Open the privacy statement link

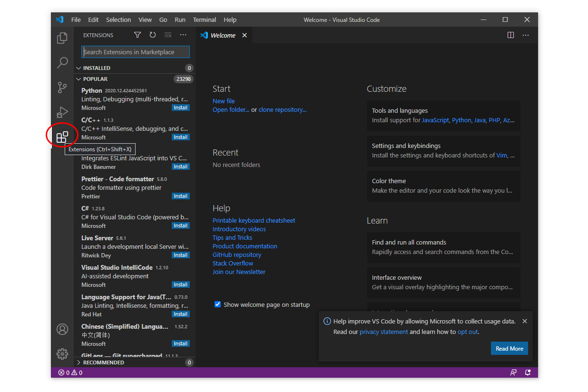(x=383, y=332)
